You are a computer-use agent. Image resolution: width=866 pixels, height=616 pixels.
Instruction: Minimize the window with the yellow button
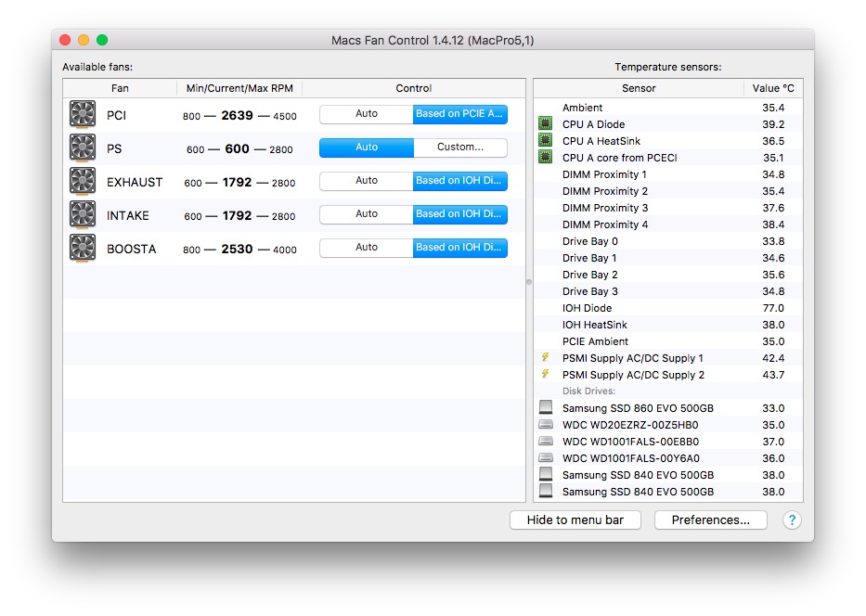[84, 40]
